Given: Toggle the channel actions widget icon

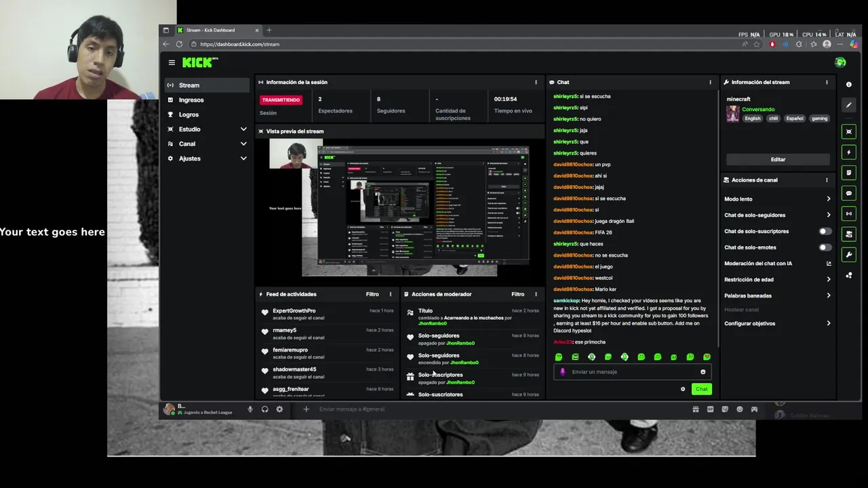Looking at the screenshot, I should coord(849,234).
